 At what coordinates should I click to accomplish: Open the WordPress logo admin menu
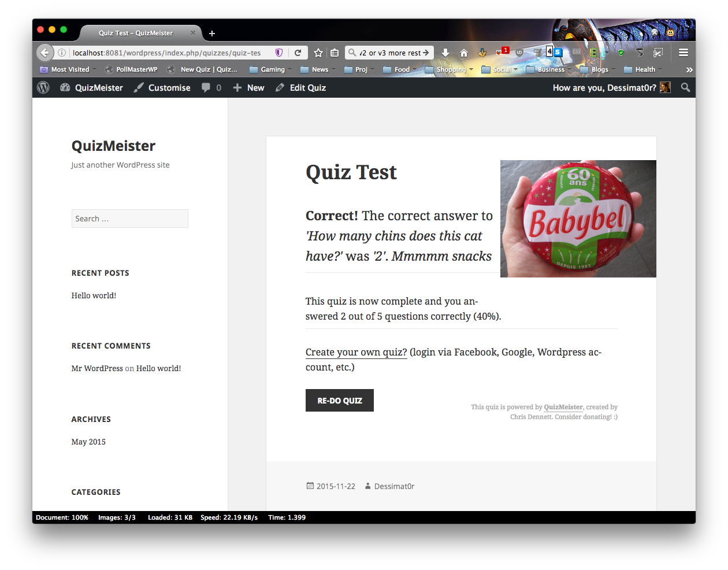(x=43, y=87)
